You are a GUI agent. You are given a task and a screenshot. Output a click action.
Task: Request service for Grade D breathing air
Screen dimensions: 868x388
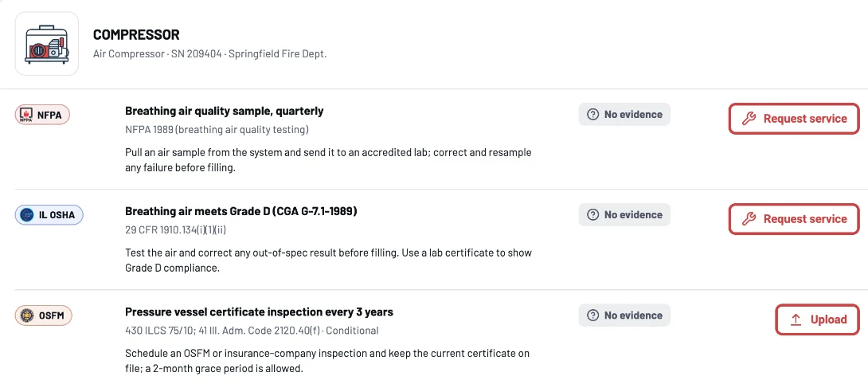coord(794,219)
